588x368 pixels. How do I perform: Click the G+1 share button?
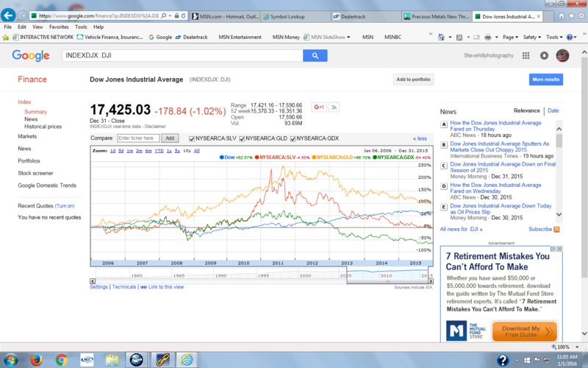pyautogui.click(x=319, y=107)
